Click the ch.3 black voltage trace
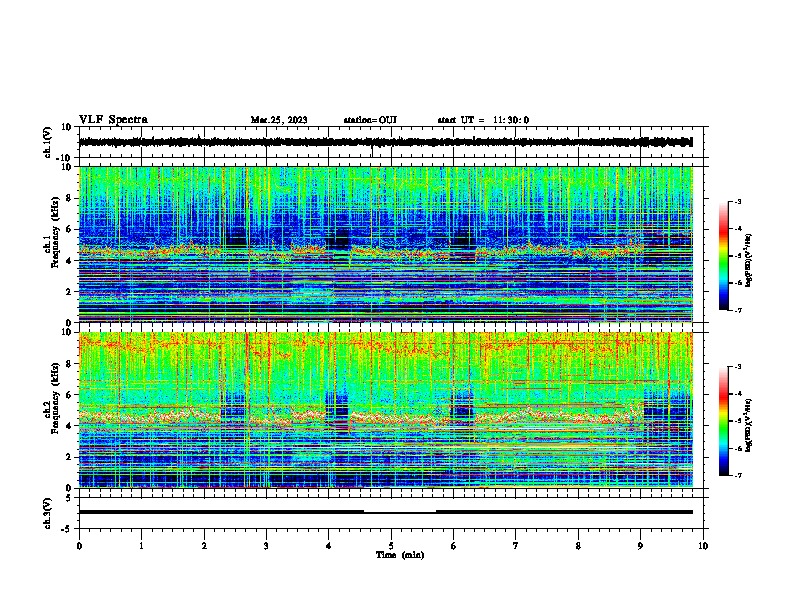The image size is (792, 612). (x=386, y=512)
